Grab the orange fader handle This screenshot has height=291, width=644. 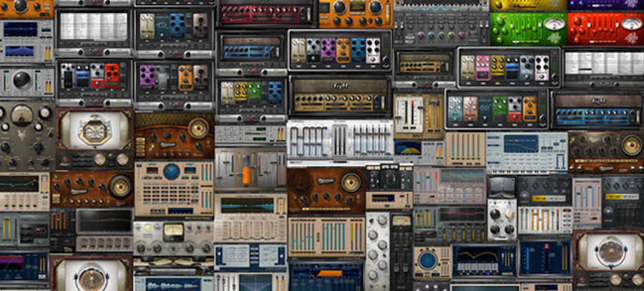click(246, 175)
